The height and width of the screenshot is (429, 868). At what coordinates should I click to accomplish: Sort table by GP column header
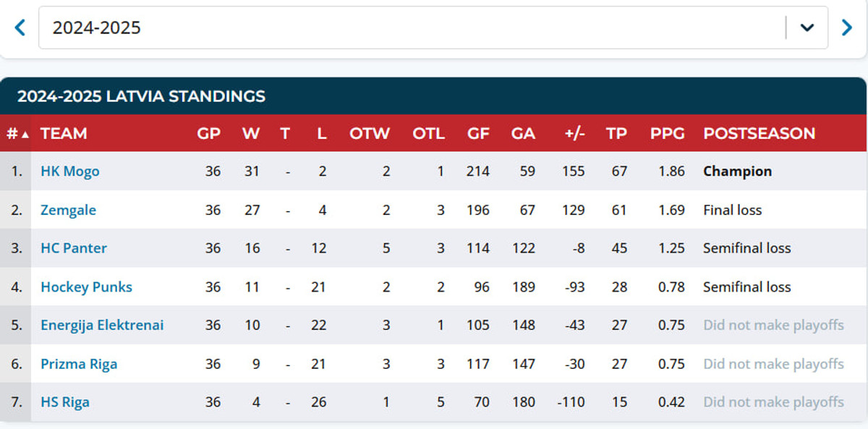pyautogui.click(x=208, y=133)
